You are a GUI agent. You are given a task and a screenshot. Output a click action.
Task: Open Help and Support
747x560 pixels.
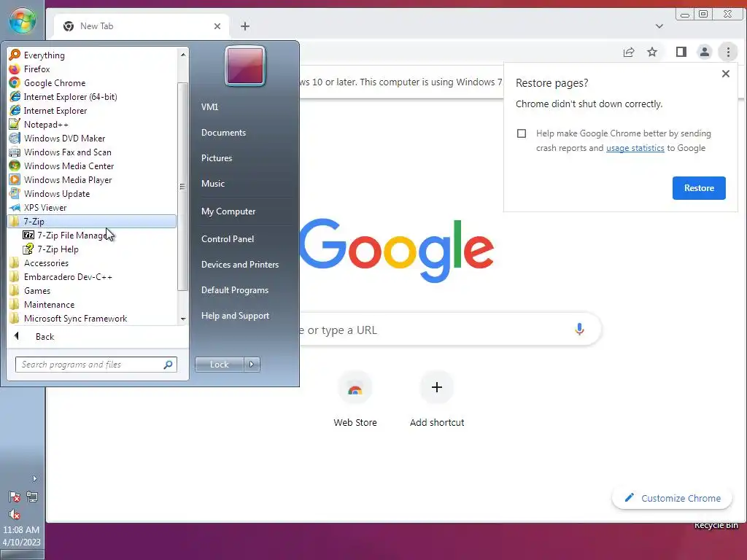[235, 316]
